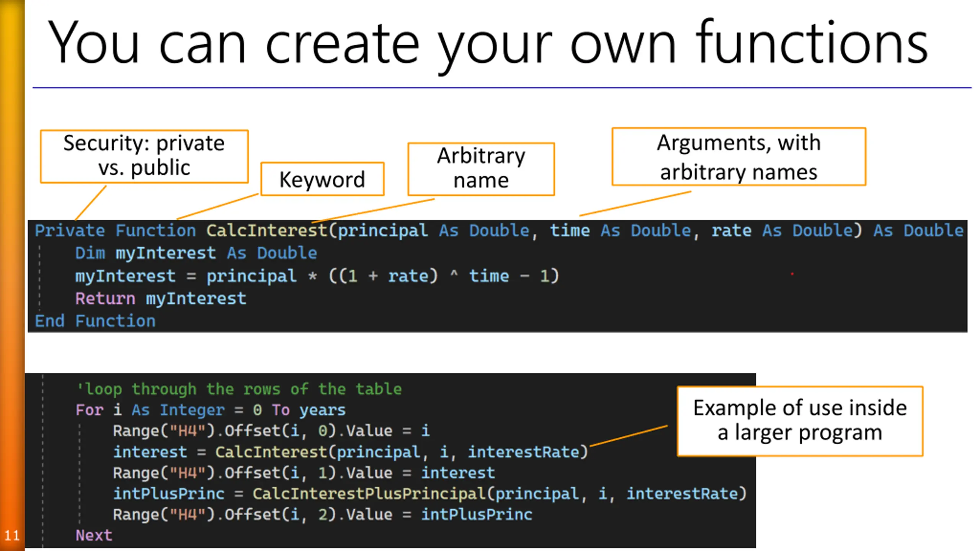
Task: Click the 'Next' keyword ending the loop
Action: 94,535
